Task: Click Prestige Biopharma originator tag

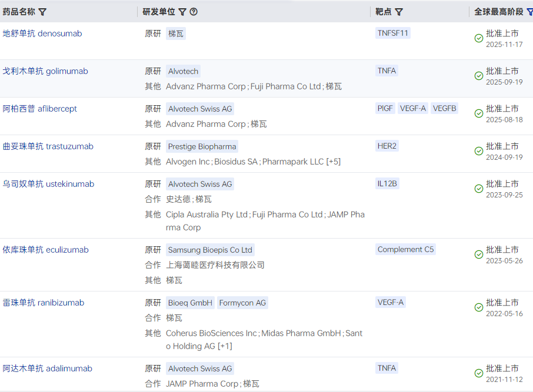Action: [x=202, y=146]
